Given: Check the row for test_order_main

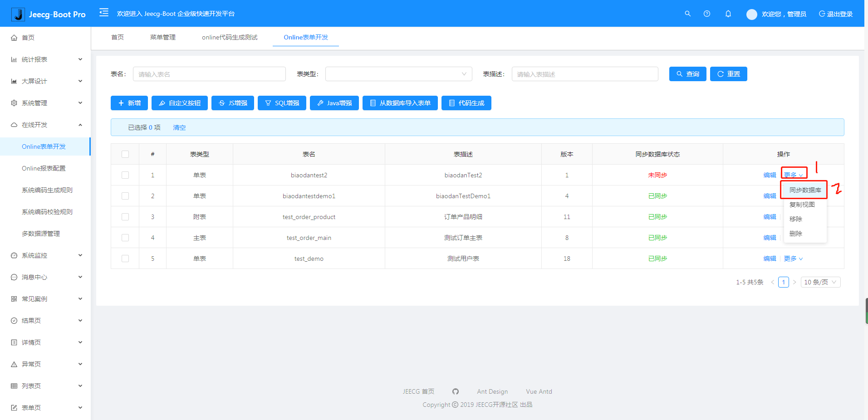Looking at the screenshot, I should [x=125, y=238].
